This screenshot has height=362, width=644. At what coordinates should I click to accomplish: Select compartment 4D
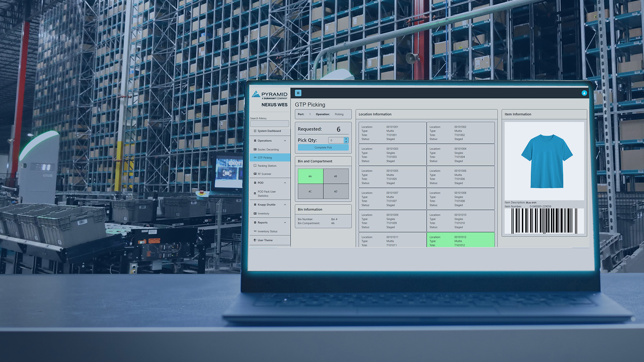click(336, 192)
